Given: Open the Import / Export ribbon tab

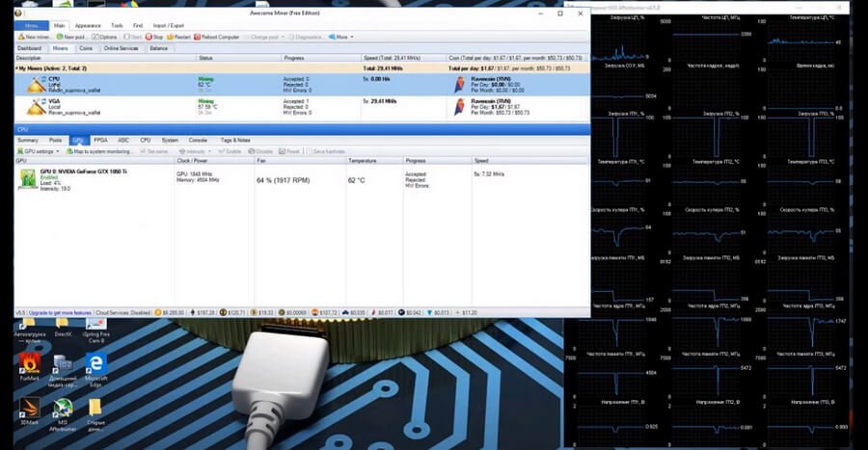Looking at the screenshot, I should 168,25.
